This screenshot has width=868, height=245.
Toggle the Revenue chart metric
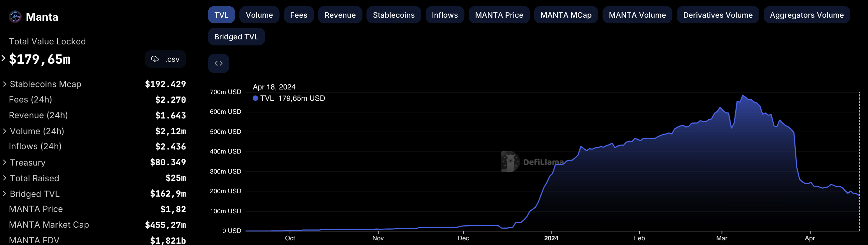coord(340,15)
